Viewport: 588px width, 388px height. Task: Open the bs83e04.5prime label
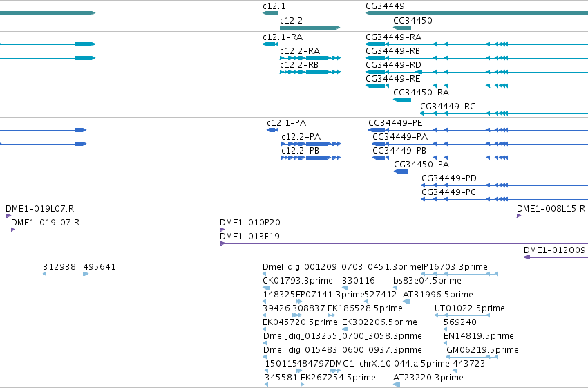427,281
